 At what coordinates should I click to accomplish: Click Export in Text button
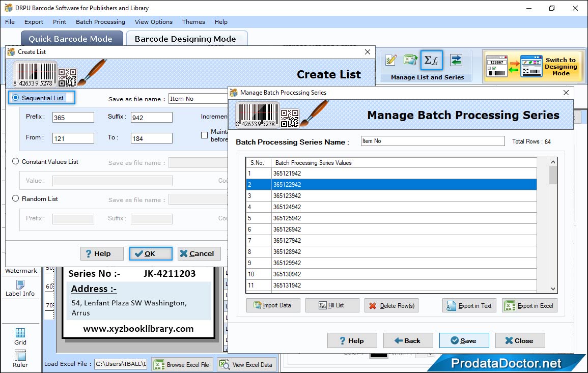tap(469, 305)
